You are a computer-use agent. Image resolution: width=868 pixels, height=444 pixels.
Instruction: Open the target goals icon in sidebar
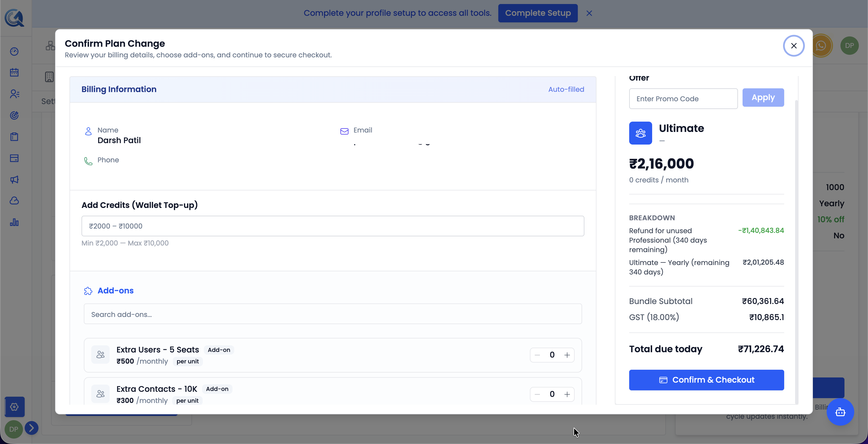click(x=14, y=116)
